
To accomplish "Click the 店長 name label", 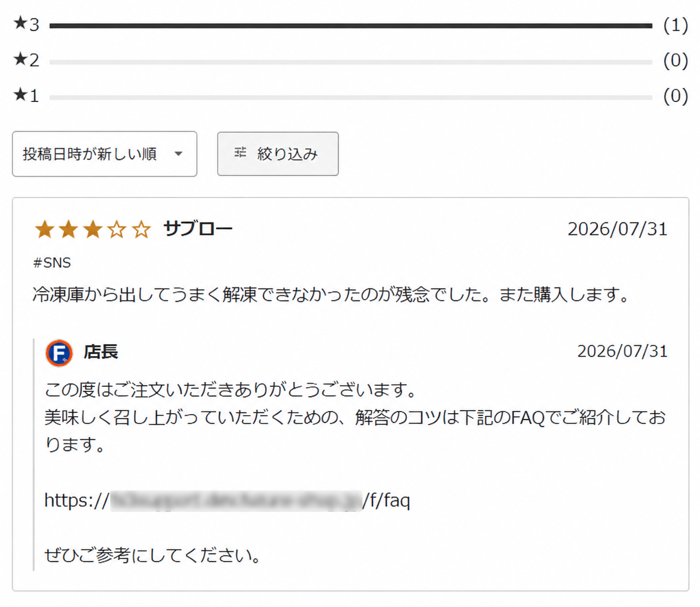I will [101, 352].
